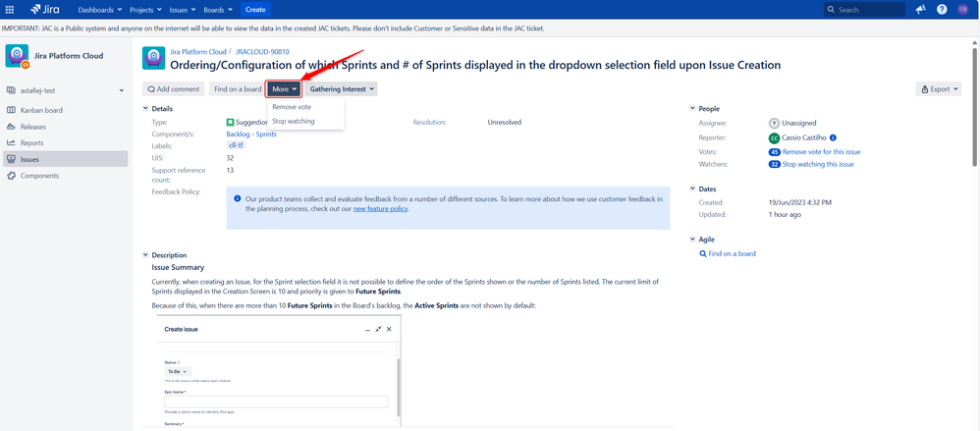Click the Add comment button

173,89
